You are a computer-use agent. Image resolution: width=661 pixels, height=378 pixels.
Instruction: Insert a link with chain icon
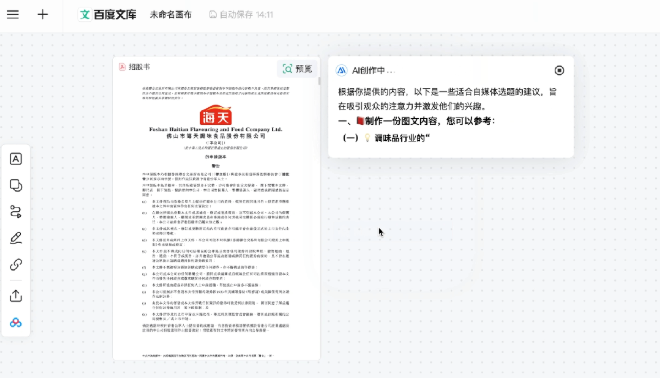(16, 265)
